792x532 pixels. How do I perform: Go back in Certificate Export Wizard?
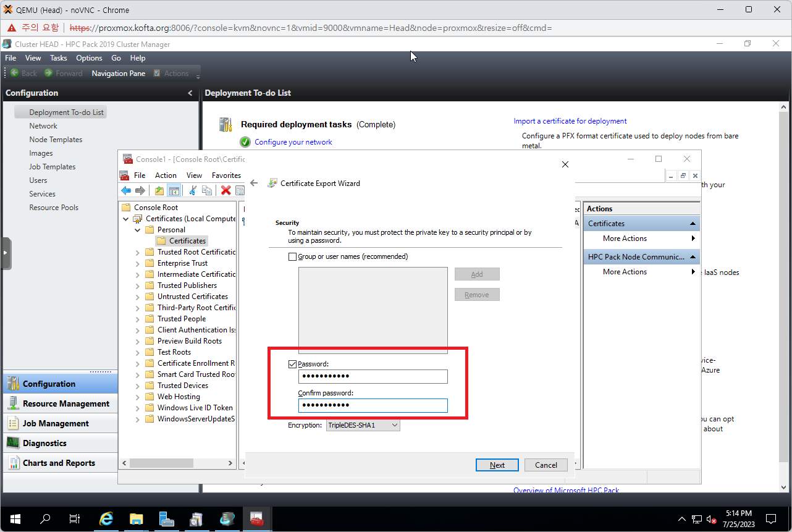point(254,184)
